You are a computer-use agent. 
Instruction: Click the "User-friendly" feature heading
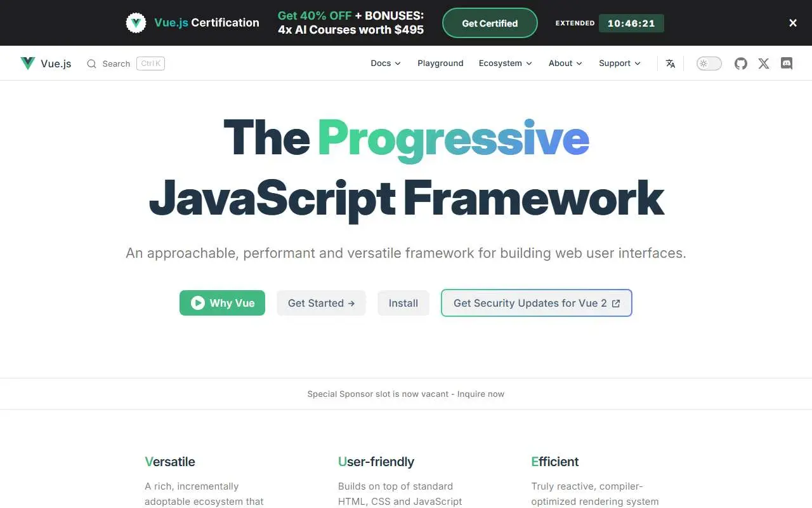[x=376, y=462]
